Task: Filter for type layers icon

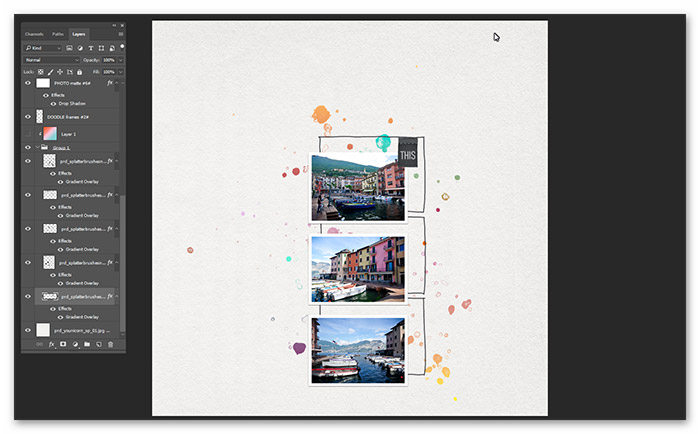Action: 91,48
